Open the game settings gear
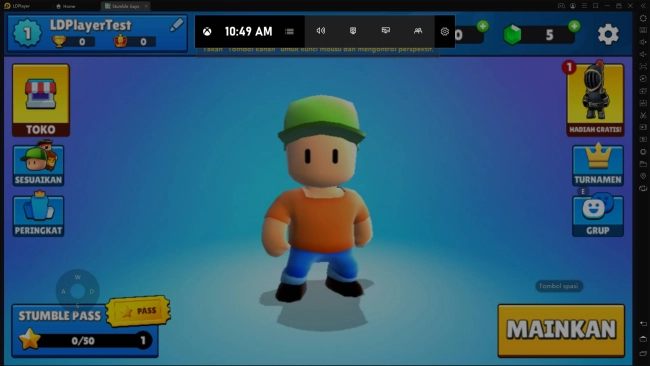Screen dimensions: 650x366 [608, 34]
